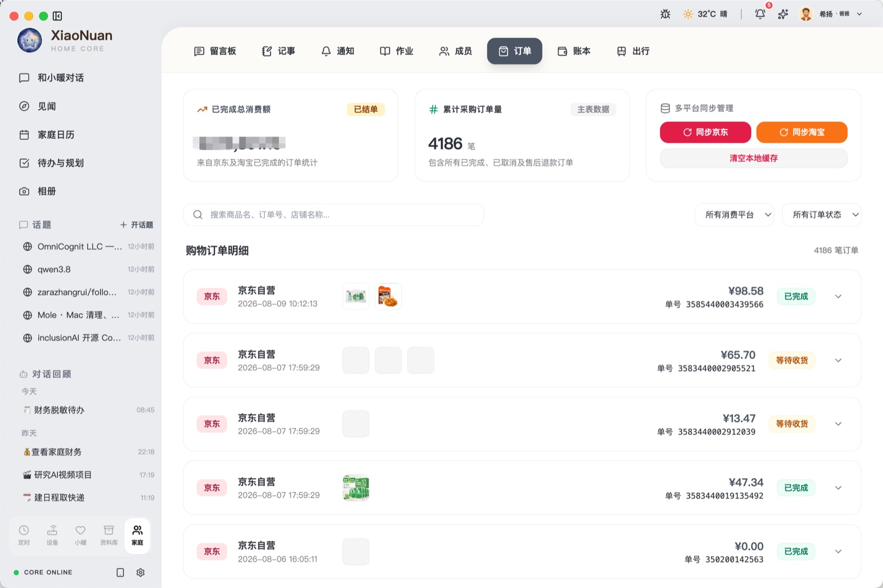The width and height of the screenshot is (883, 588).
Task: Open zarazhangrui/follo... topic
Action: click(x=88, y=292)
